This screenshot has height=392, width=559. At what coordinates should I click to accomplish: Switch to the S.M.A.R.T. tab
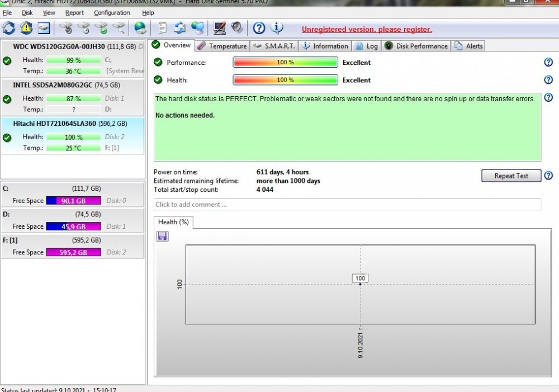(x=274, y=46)
